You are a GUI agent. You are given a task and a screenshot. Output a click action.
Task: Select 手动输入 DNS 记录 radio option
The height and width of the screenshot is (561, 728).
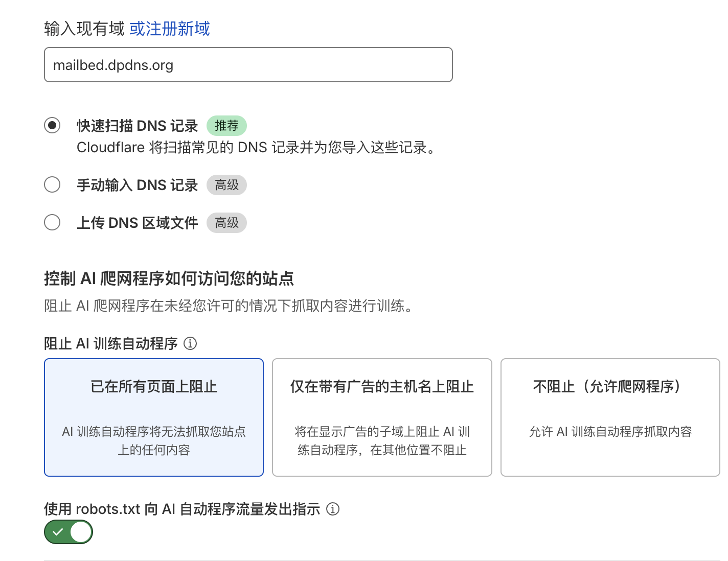tap(52, 184)
